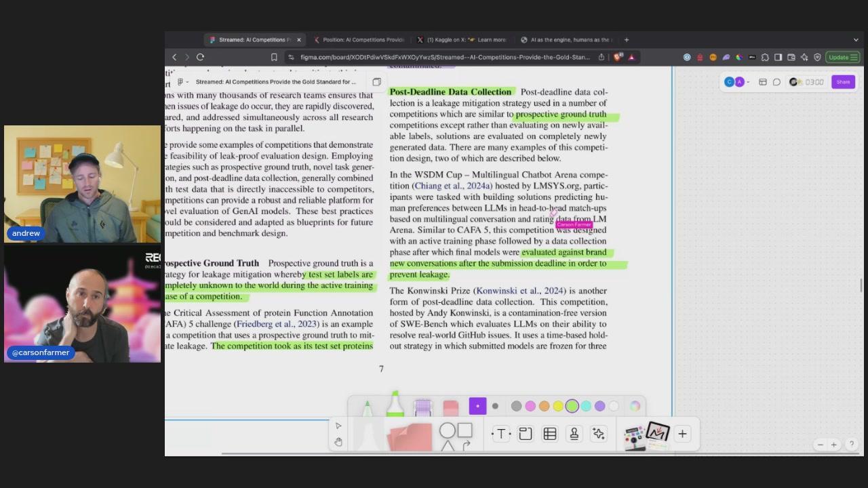The image size is (868, 488).
Task: Select the pink eraser tool
Action: 450,407
